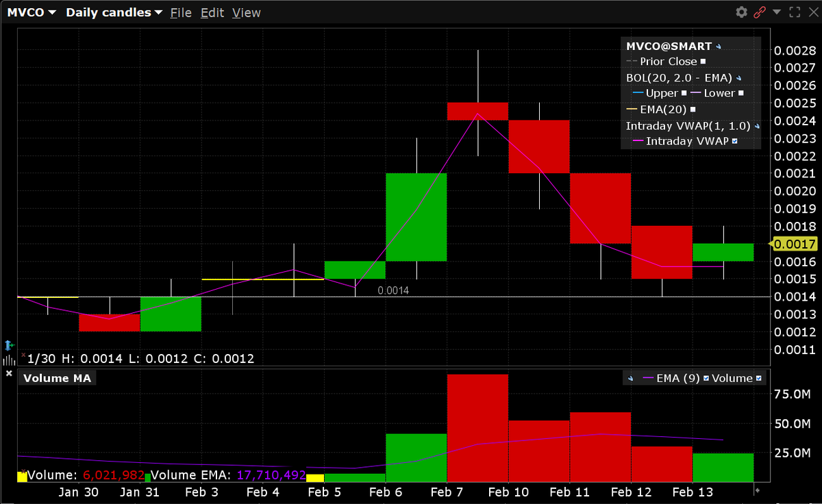Click the time axis scroll arrow icon
The height and width of the screenshot is (504, 822).
[x=758, y=492]
